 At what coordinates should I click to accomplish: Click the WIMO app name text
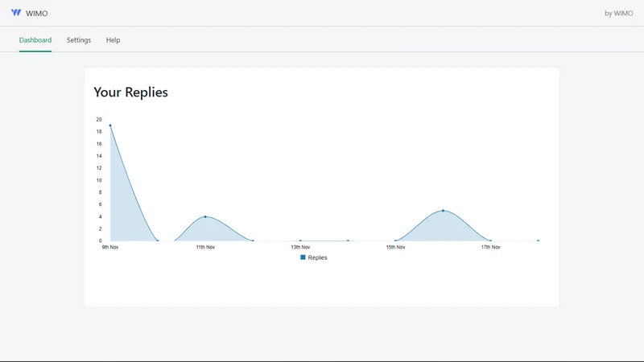pos(36,13)
